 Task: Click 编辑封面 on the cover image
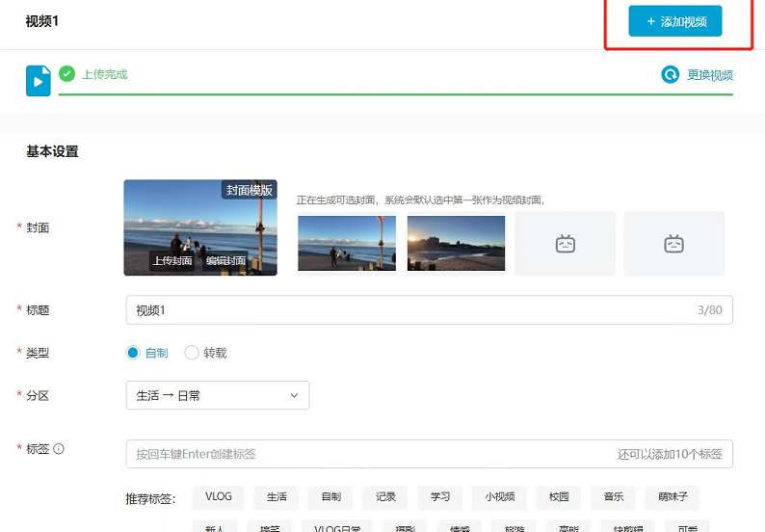[225, 260]
